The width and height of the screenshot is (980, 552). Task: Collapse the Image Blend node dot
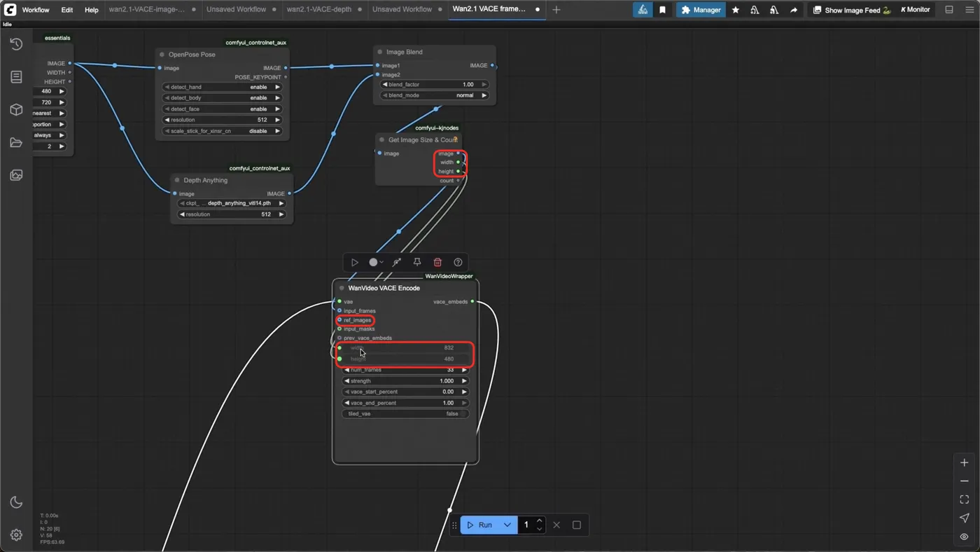tap(380, 52)
